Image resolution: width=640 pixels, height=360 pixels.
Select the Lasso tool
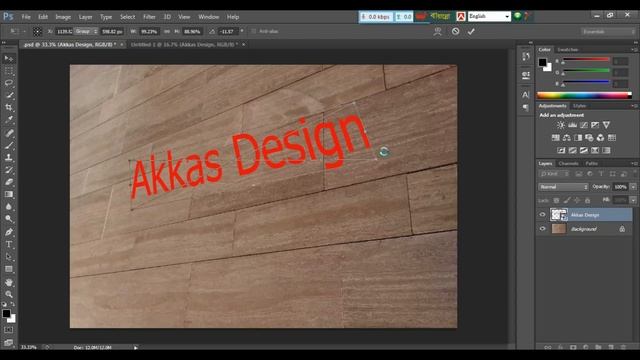click(9, 83)
